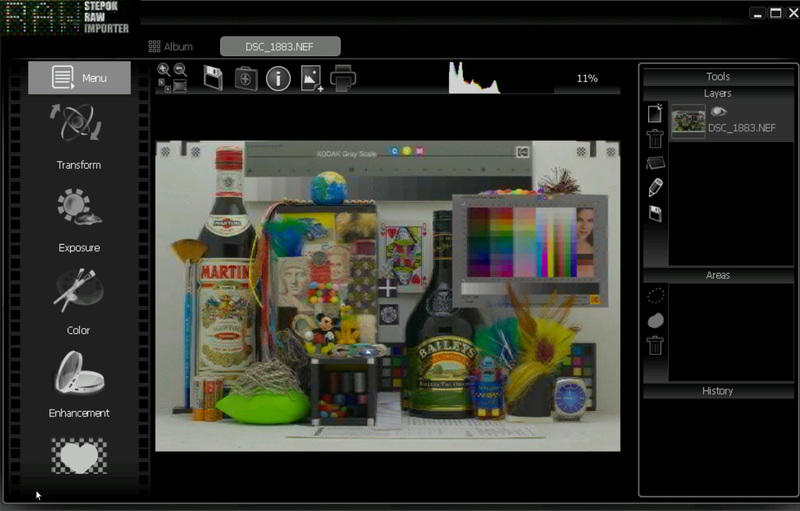The width and height of the screenshot is (800, 511).
Task: Adjust the 11% zoom slider
Action: (587, 78)
